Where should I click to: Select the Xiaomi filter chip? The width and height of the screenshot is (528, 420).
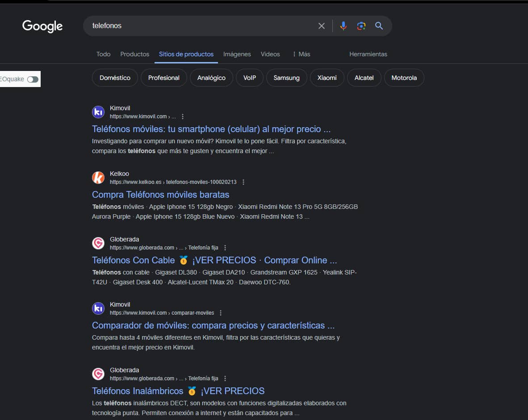pos(327,78)
